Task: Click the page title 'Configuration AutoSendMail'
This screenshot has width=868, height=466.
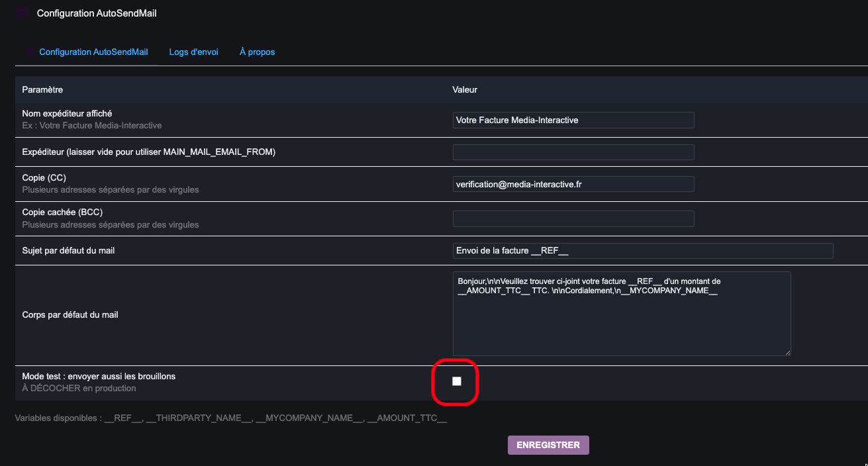Action: coord(97,13)
